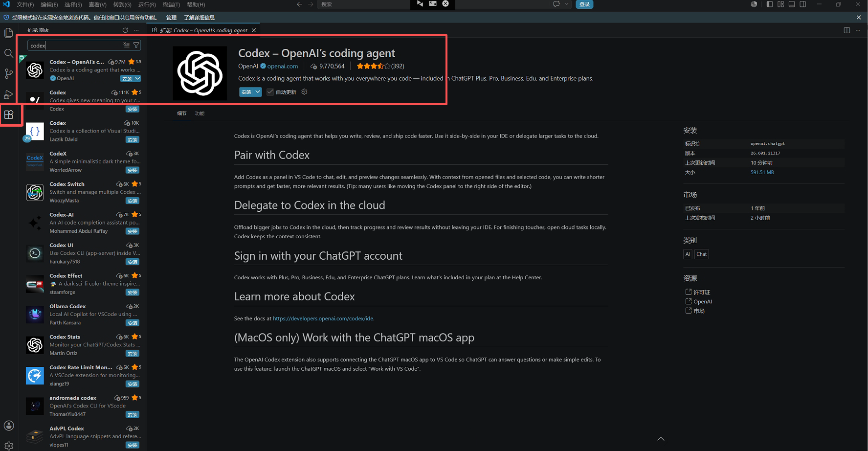
Task: Select the Extensions icon in activity bar
Action: point(9,115)
